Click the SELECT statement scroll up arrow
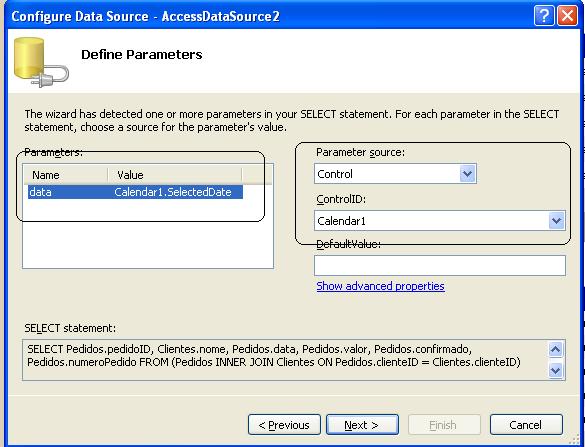 coord(555,350)
